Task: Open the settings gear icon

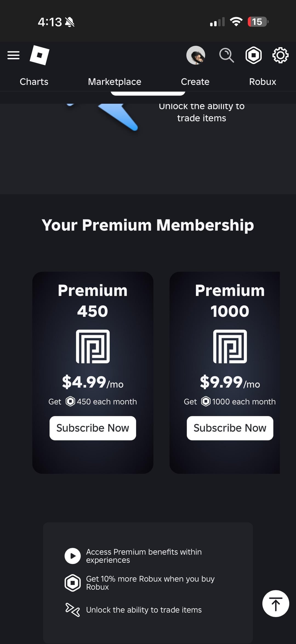Action: tap(280, 55)
